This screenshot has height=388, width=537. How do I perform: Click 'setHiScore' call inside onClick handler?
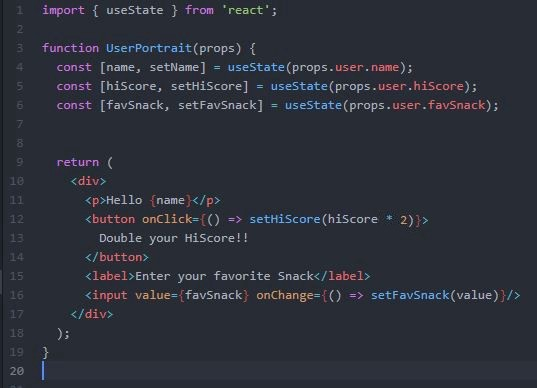tap(285, 219)
